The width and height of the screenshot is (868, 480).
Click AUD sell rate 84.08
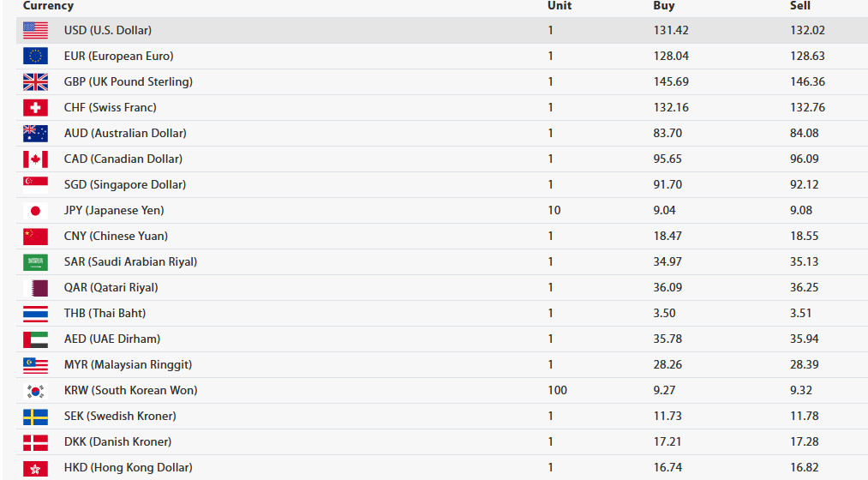pos(804,134)
